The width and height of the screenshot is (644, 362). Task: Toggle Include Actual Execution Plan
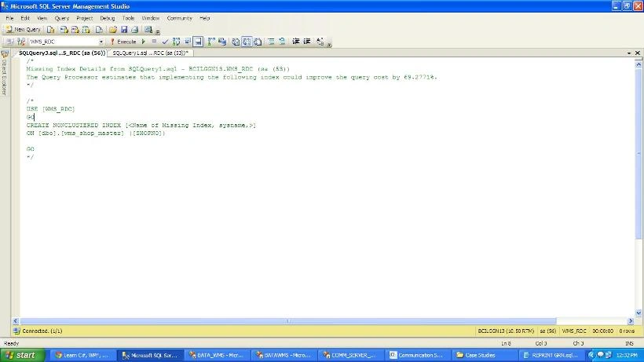211,42
